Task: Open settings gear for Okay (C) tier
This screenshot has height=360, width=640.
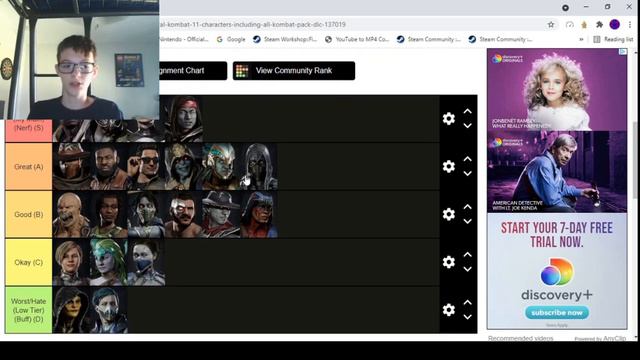Action: tap(449, 262)
